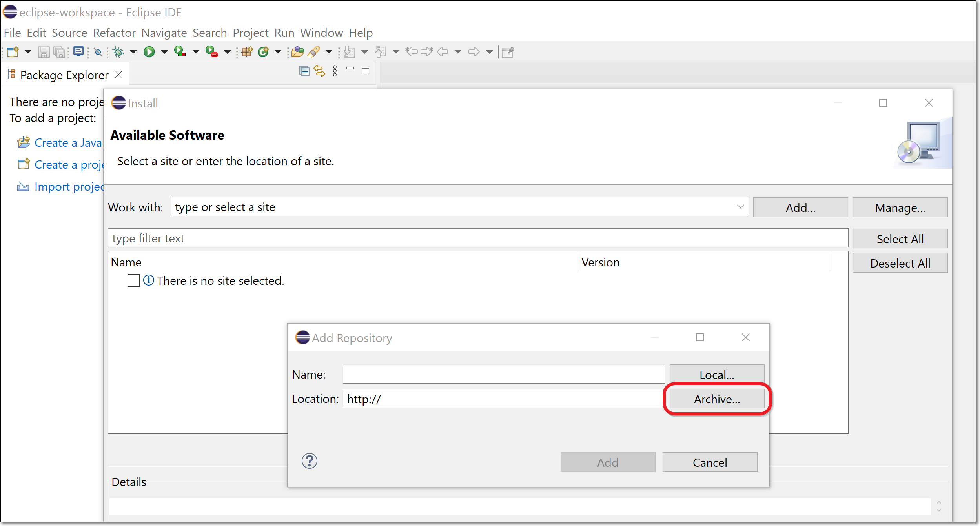Open the New wizard dropdown arrow
This screenshot has height=526, width=980.
point(28,52)
